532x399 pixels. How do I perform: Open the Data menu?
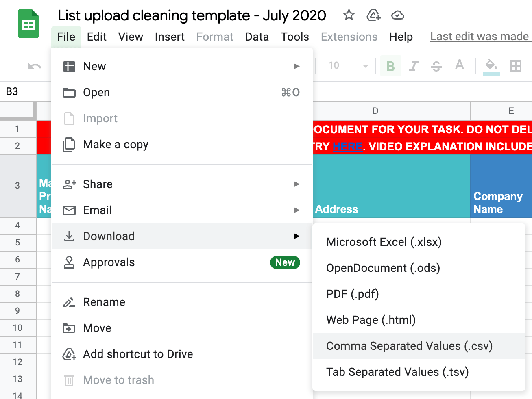[x=257, y=37]
